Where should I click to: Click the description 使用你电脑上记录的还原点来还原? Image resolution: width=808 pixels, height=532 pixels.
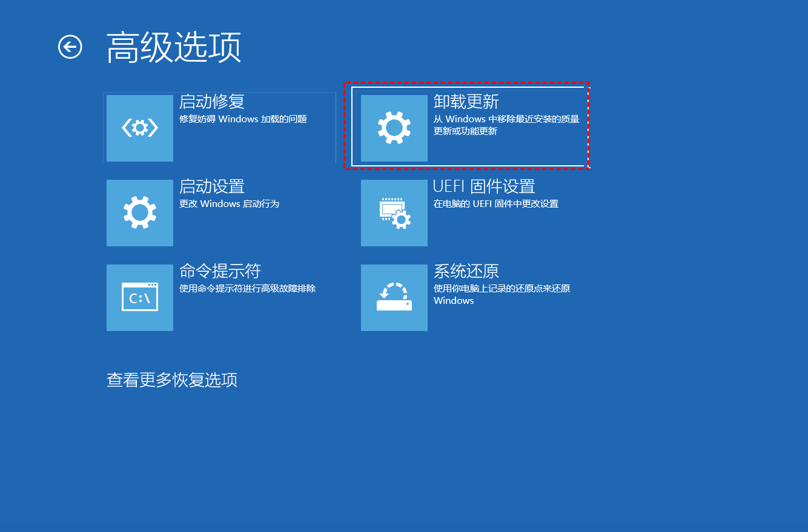pos(502,289)
